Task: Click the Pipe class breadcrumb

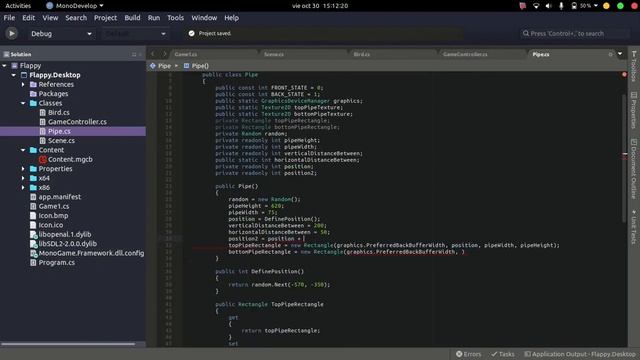Action: (160, 66)
